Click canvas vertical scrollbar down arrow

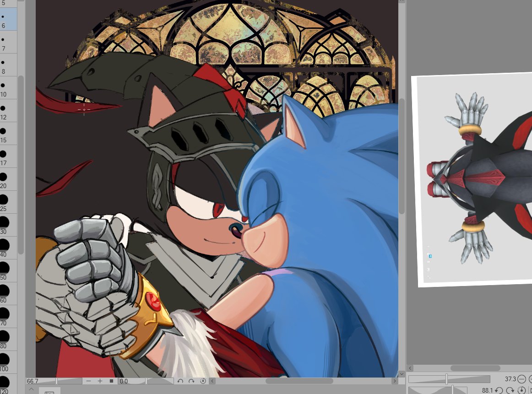402,374
